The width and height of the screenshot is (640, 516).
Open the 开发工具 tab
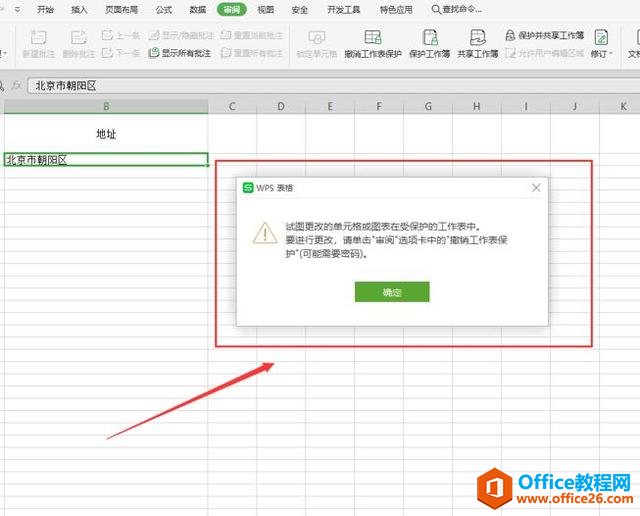coord(344,9)
